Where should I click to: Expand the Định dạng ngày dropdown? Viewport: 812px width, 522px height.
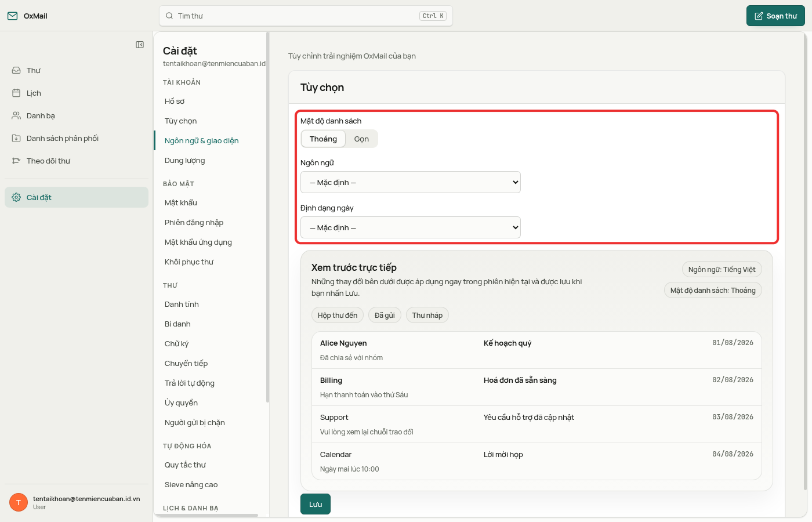[411, 227]
